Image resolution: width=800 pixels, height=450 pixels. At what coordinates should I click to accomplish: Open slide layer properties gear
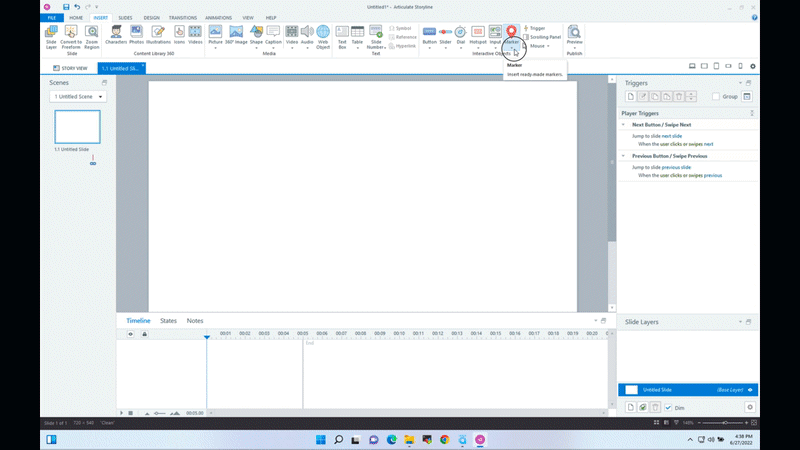click(750, 408)
